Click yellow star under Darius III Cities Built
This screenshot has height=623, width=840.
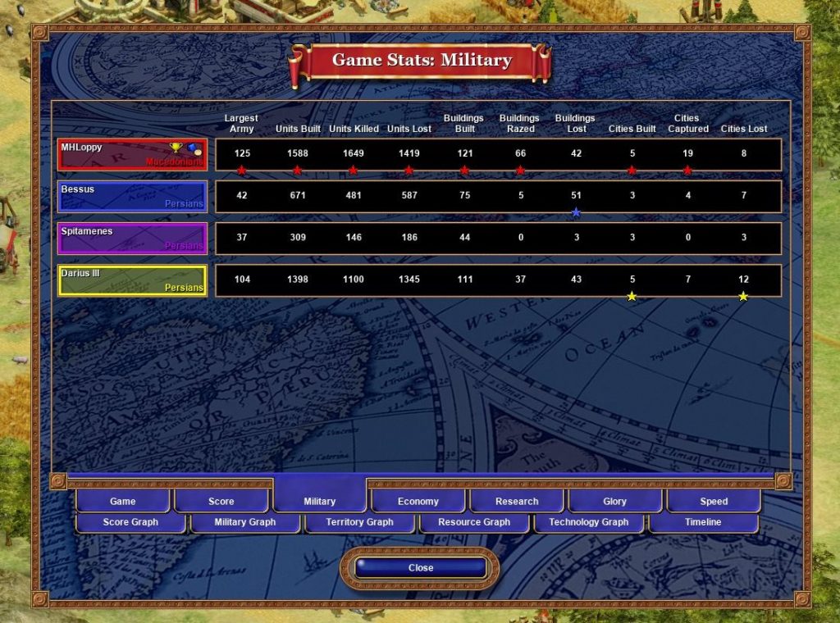(632, 296)
